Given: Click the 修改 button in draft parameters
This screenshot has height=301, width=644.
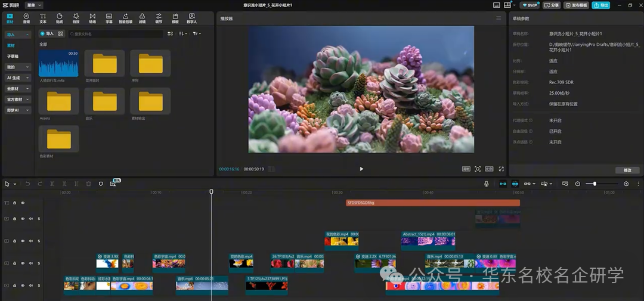Looking at the screenshot, I should (x=627, y=170).
